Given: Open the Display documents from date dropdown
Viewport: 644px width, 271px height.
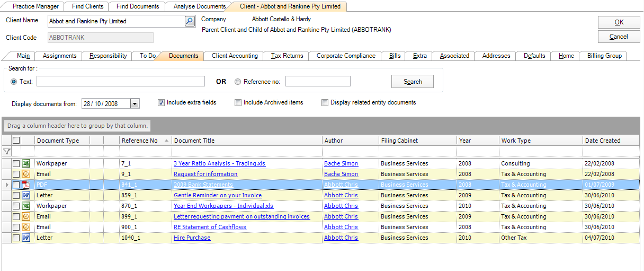Looking at the screenshot, I should (135, 104).
